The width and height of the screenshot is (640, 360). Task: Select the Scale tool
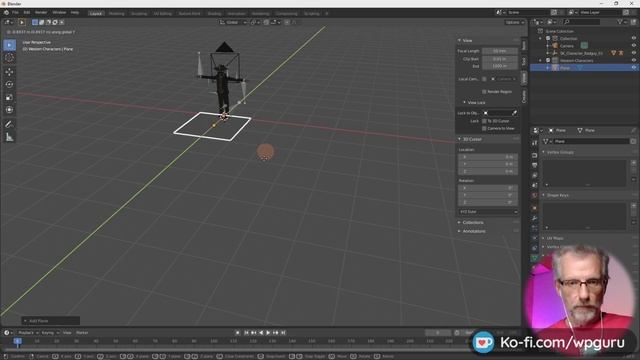pos(9,97)
